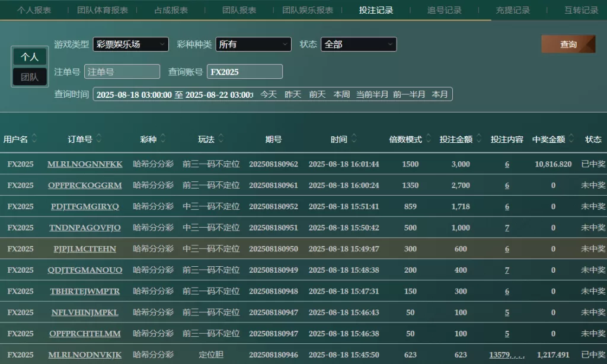Viewport: 607px width, 364px height.
Task: Sort by 彩种 column arrows
Action: coord(163,138)
